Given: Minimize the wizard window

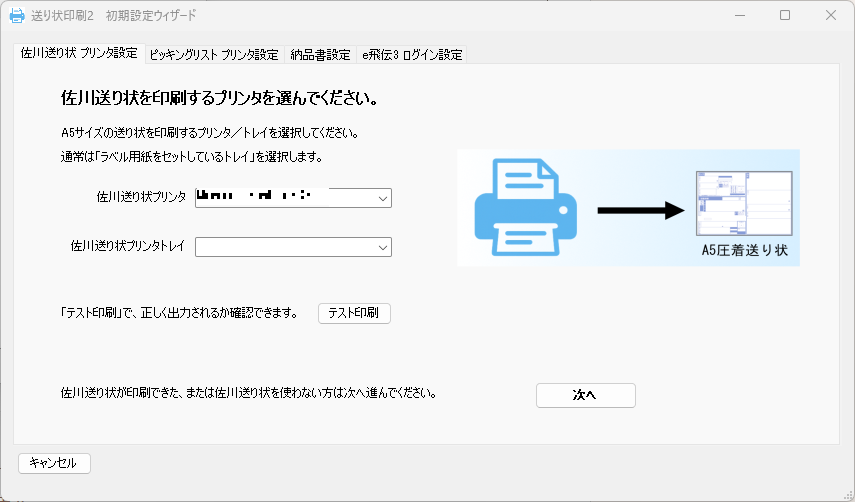Looking at the screenshot, I should point(739,15).
